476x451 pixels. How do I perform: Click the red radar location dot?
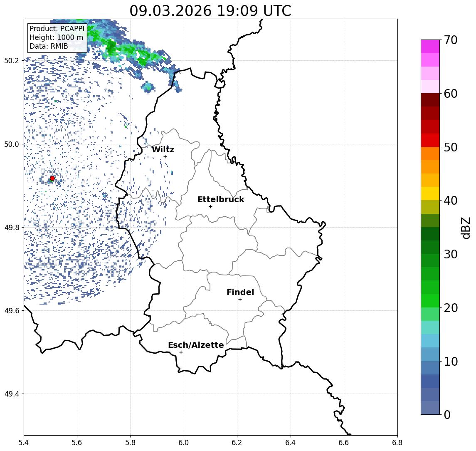52,178
